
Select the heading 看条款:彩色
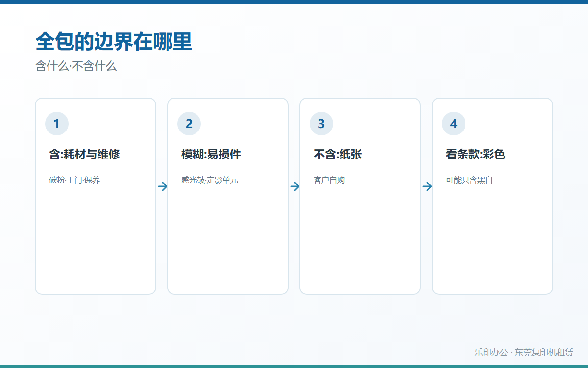(x=475, y=154)
